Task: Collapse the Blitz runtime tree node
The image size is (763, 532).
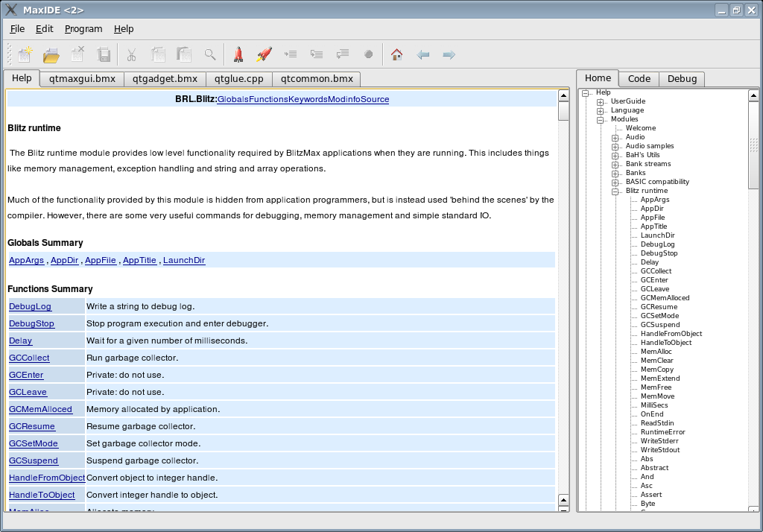Action: (x=615, y=191)
